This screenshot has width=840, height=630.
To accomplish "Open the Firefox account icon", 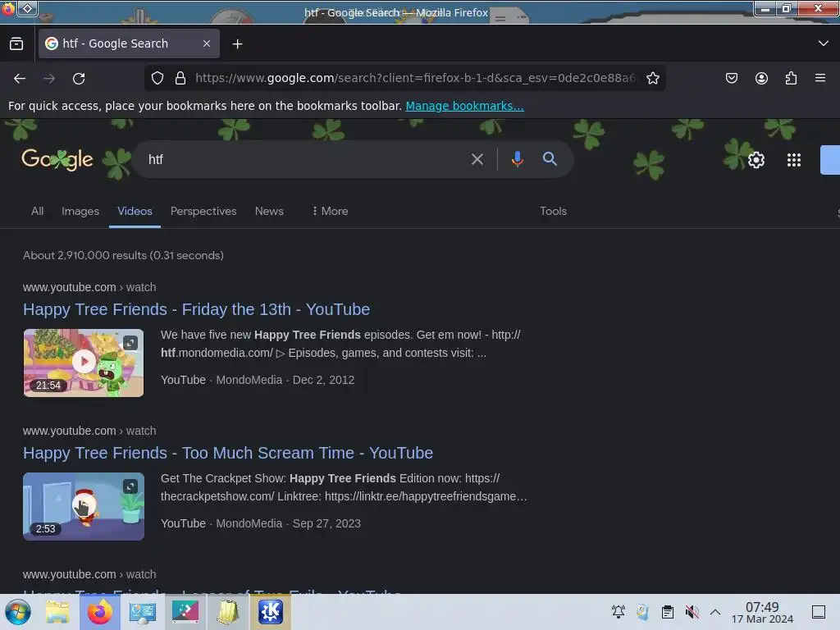I will click(x=761, y=78).
